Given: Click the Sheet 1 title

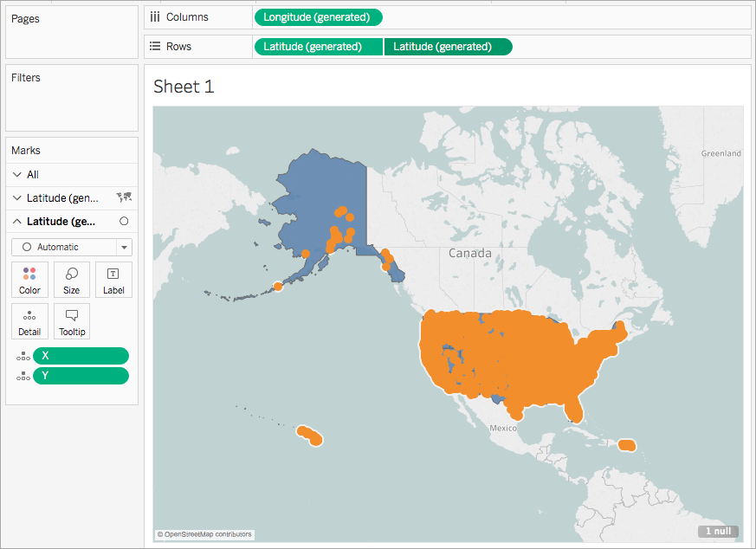Looking at the screenshot, I should click(x=184, y=87).
